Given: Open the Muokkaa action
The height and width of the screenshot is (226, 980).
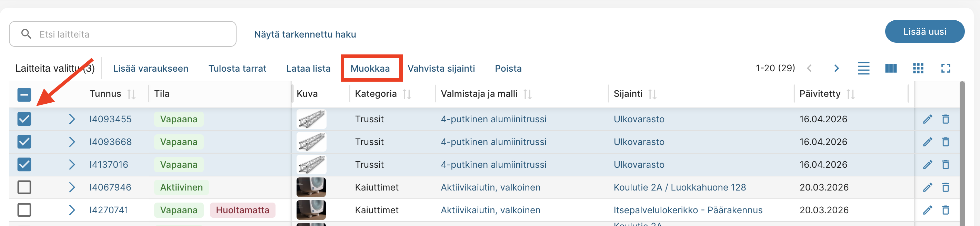Looking at the screenshot, I should tap(370, 68).
